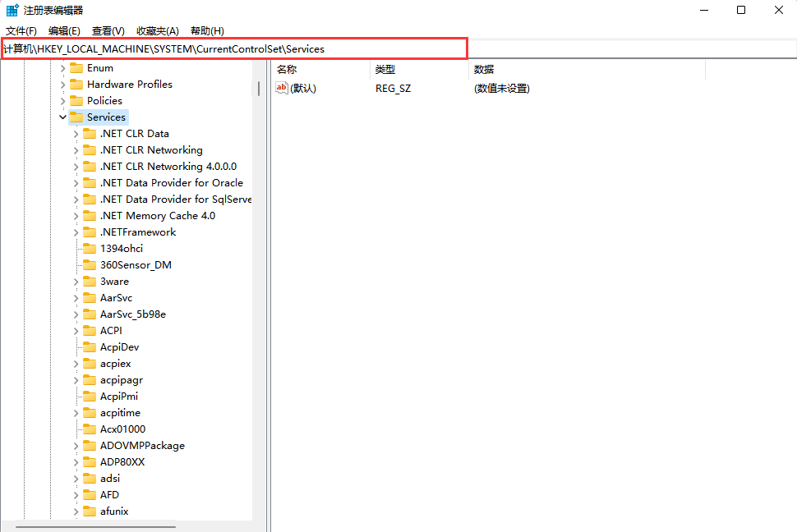This screenshot has height=532, width=797.
Task: Sort by the 类型 column header
Action: (x=420, y=70)
